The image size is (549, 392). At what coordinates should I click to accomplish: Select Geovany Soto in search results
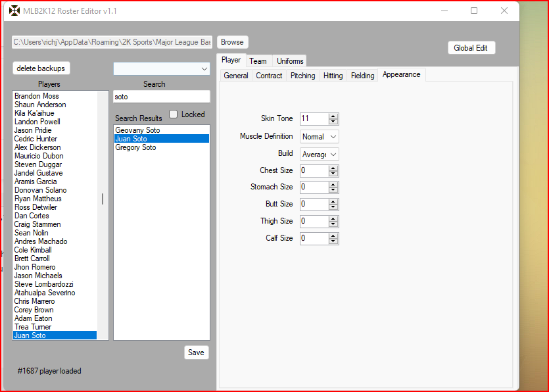[162, 130]
